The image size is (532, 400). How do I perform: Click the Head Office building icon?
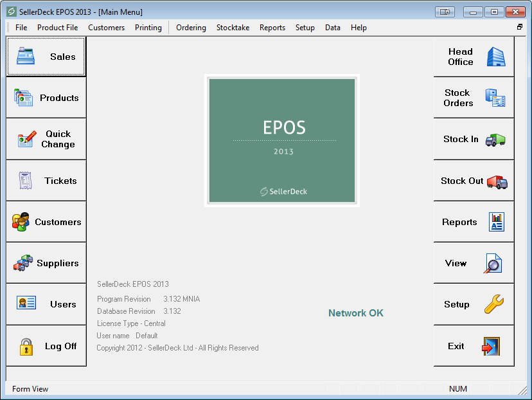pyautogui.click(x=495, y=57)
